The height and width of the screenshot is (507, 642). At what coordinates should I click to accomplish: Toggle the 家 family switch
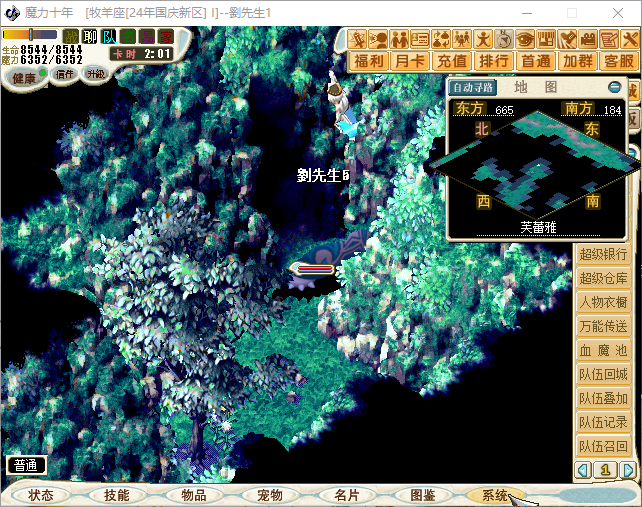166,36
